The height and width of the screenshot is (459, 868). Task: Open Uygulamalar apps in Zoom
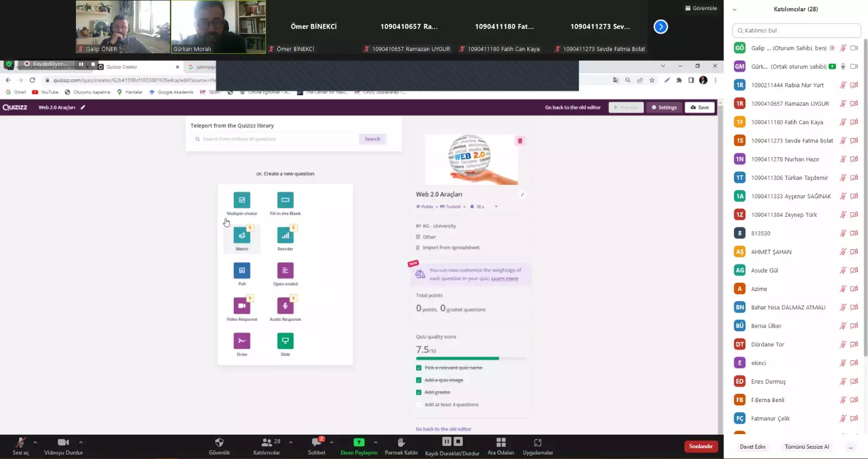(x=538, y=447)
